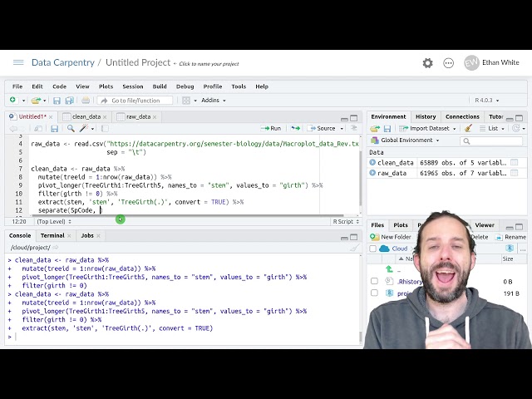Open find and replace magnifier
Viewport: 532px width, 399px height.
(x=71, y=129)
